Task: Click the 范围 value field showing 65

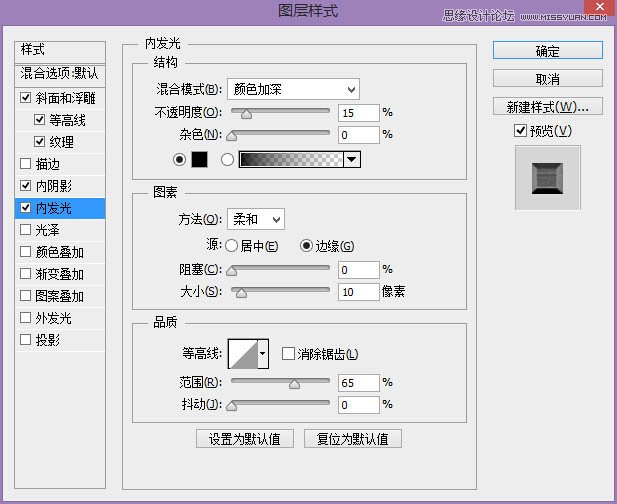Action: 358,383
